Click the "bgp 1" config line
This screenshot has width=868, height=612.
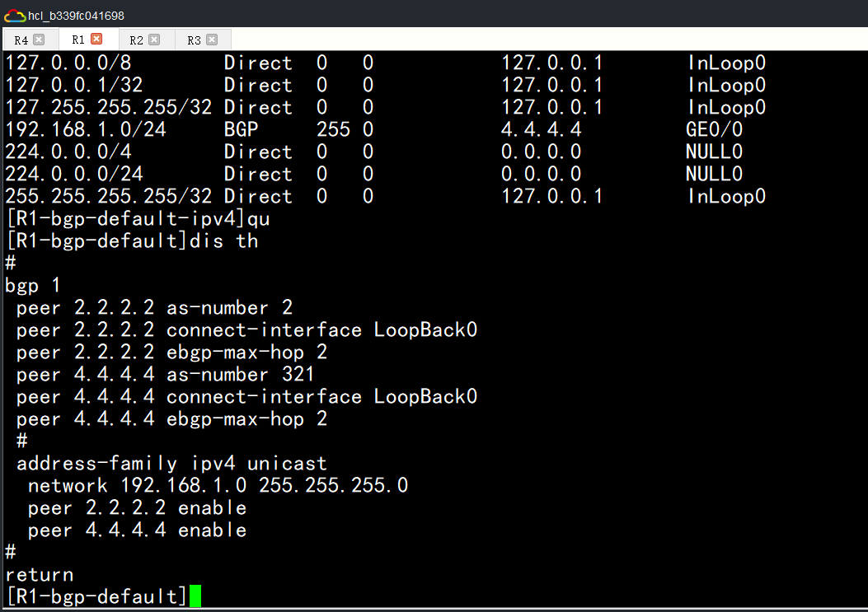(x=33, y=286)
